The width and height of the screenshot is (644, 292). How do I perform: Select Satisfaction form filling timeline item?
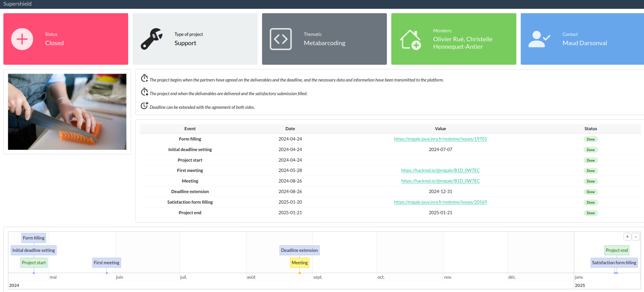(x=614, y=262)
